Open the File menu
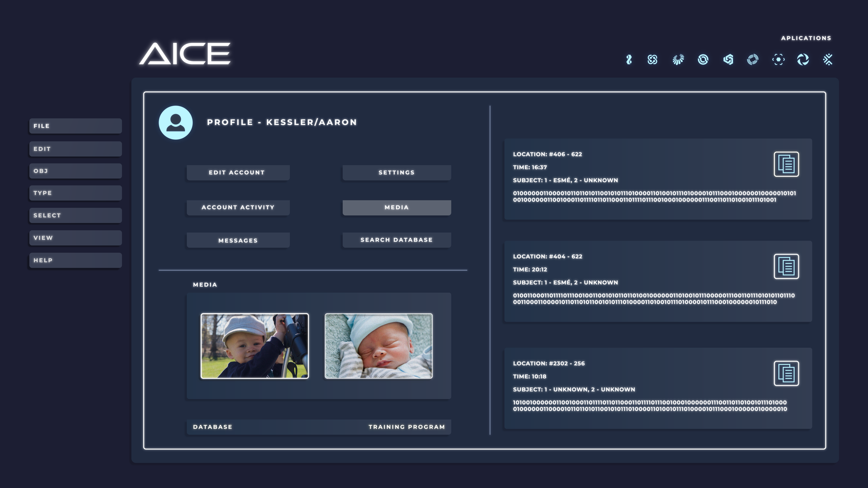This screenshot has height=488, width=868. pyautogui.click(x=75, y=126)
